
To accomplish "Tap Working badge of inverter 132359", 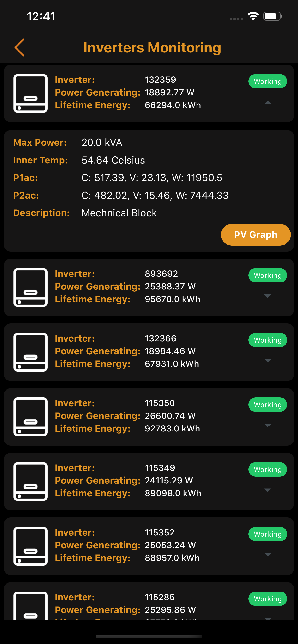I will pos(268,81).
